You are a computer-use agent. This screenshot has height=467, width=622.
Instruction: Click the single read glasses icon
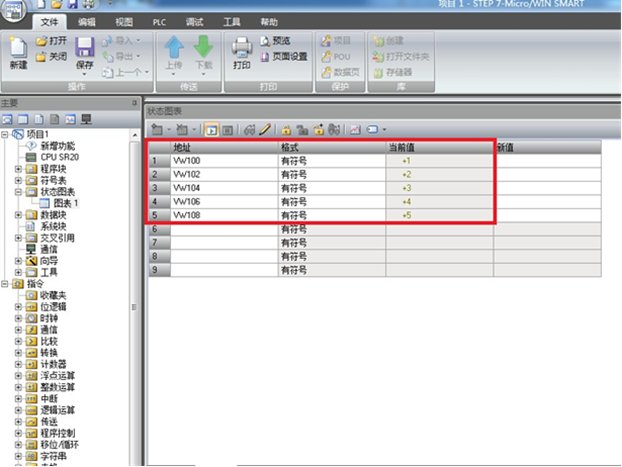point(249,129)
